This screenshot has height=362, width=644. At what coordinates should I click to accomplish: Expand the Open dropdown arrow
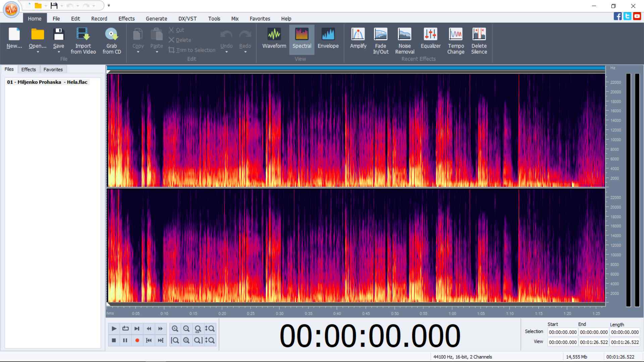pyautogui.click(x=38, y=52)
